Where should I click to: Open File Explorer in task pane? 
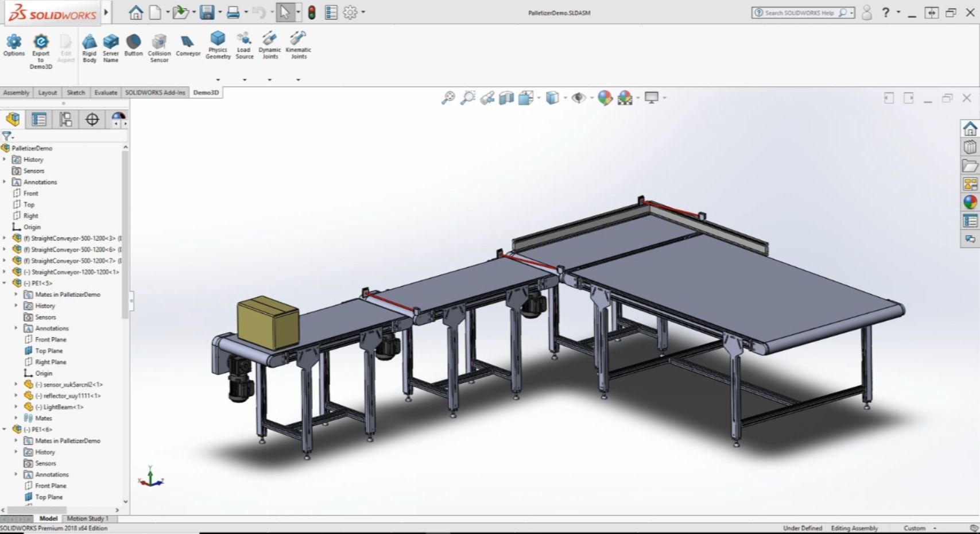pos(970,165)
